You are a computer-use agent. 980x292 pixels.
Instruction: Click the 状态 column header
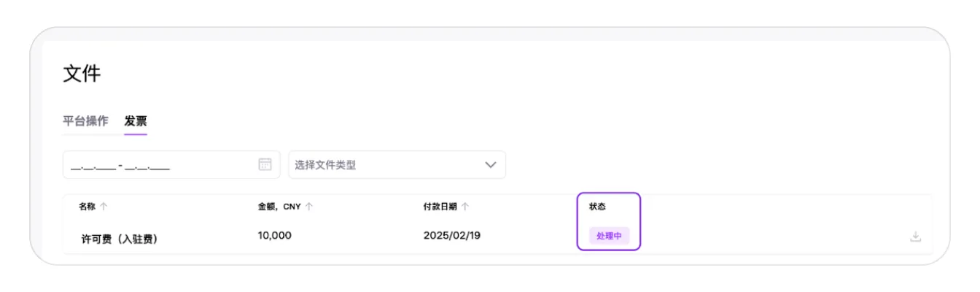pyautogui.click(x=597, y=207)
